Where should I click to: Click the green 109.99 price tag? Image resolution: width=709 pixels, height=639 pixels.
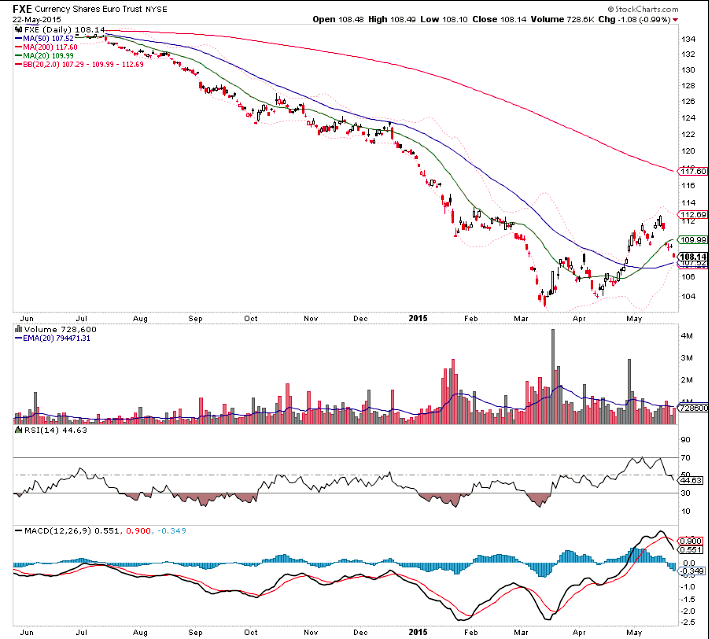click(692, 240)
